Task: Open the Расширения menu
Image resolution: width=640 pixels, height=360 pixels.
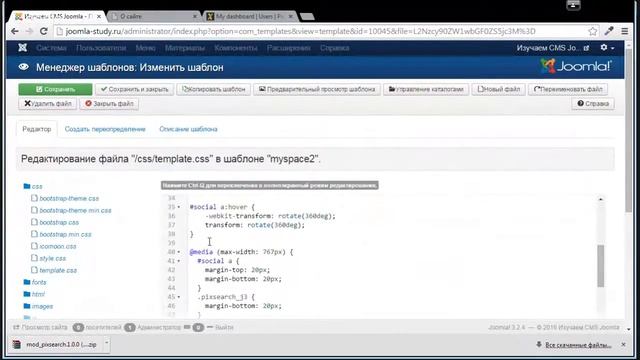Action: [288, 48]
